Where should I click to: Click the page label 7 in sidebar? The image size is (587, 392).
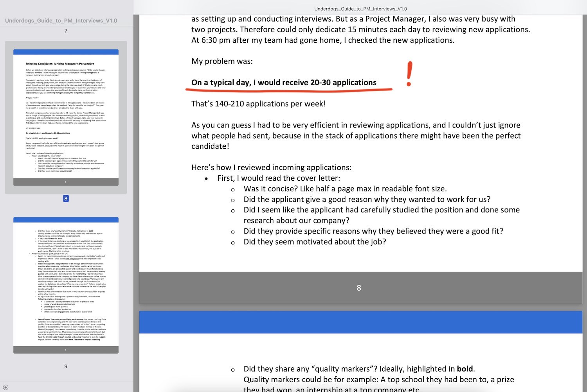tap(66, 31)
